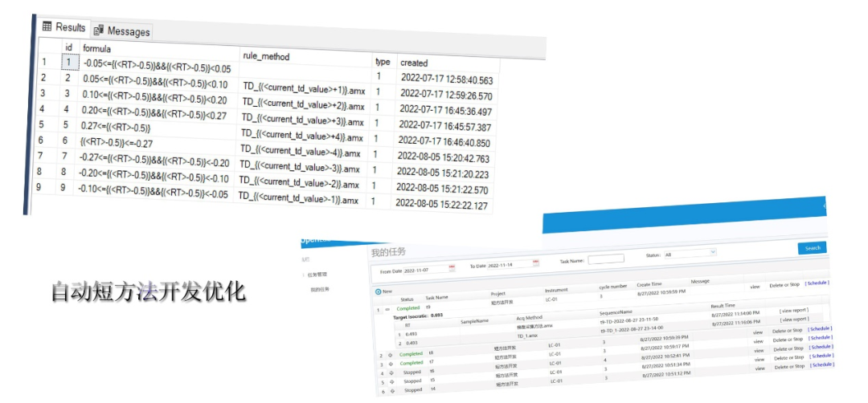Select created cell 2022-07-17 16:46:40.850
Viewport: 868px width, 403px height.
[444, 142]
